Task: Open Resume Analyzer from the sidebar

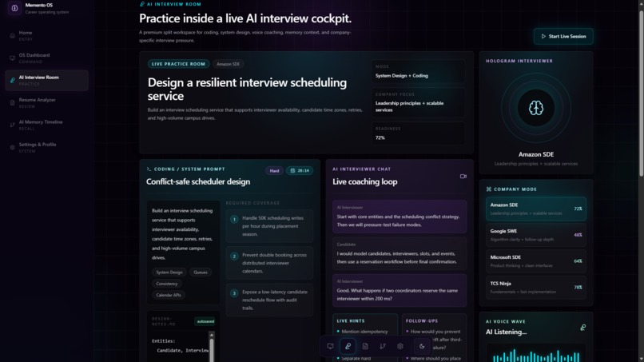Action: [47, 103]
